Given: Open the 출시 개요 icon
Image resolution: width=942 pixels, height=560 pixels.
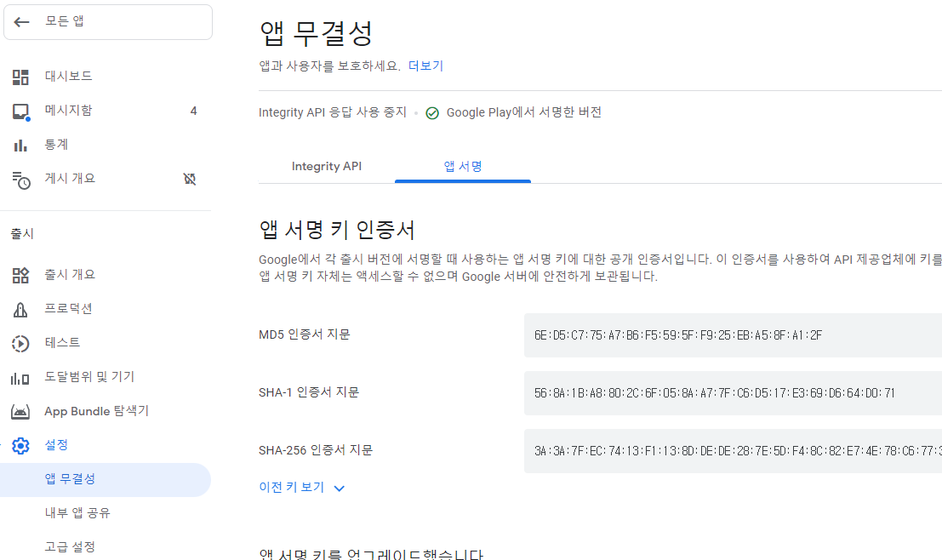Looking at the screenshot, I should [x=20, y=275].
